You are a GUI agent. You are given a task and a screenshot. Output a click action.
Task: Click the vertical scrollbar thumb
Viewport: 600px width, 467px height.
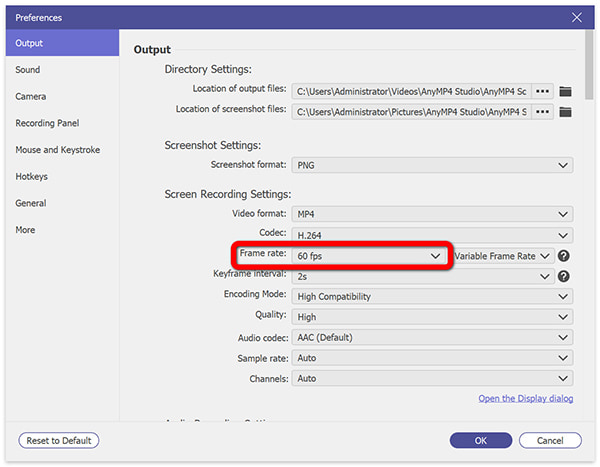click(589, 65)
